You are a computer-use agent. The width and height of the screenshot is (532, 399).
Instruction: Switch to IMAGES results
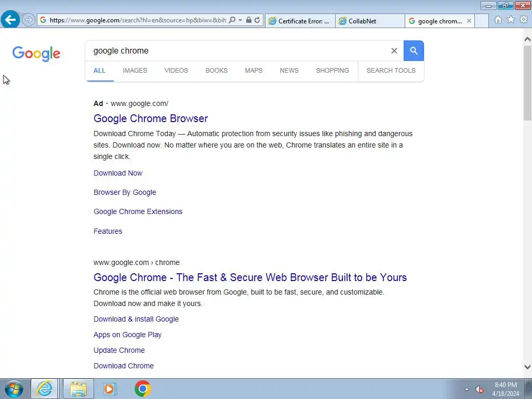[135, 71]
